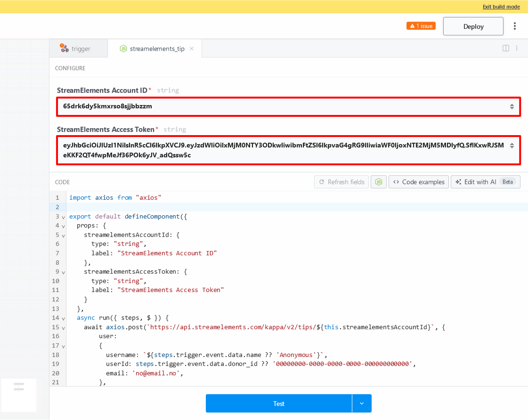Click the warning triangle icon in issue badge

pyautogui.click(x=412, y=26)
